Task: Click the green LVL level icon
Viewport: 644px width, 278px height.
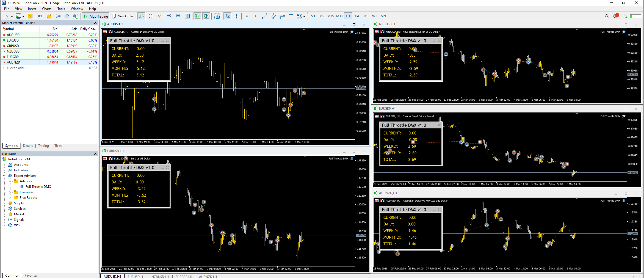Action: 625,16
